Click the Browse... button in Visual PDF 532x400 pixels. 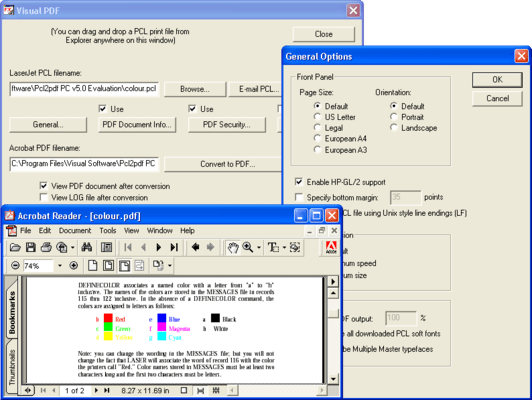pos(195,89)
